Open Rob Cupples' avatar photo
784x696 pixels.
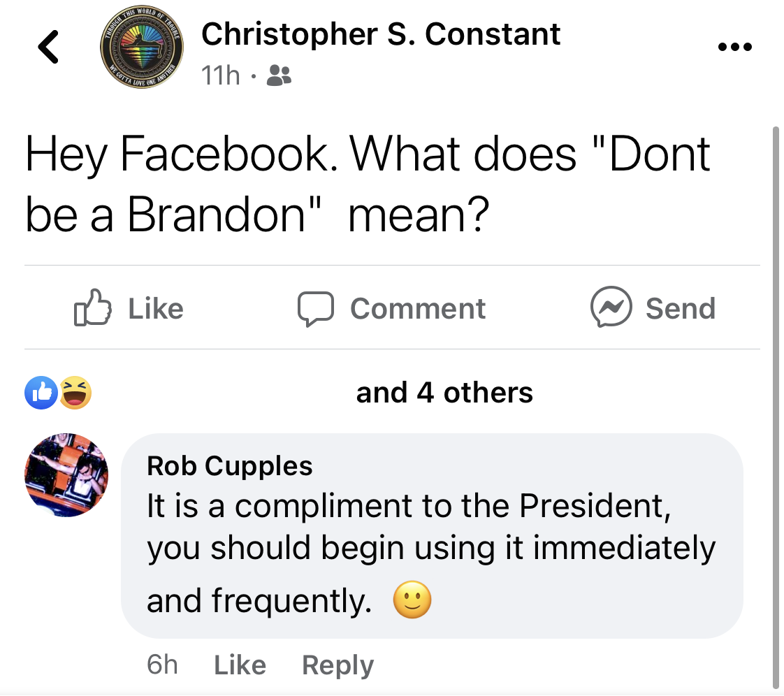(66, 475)
